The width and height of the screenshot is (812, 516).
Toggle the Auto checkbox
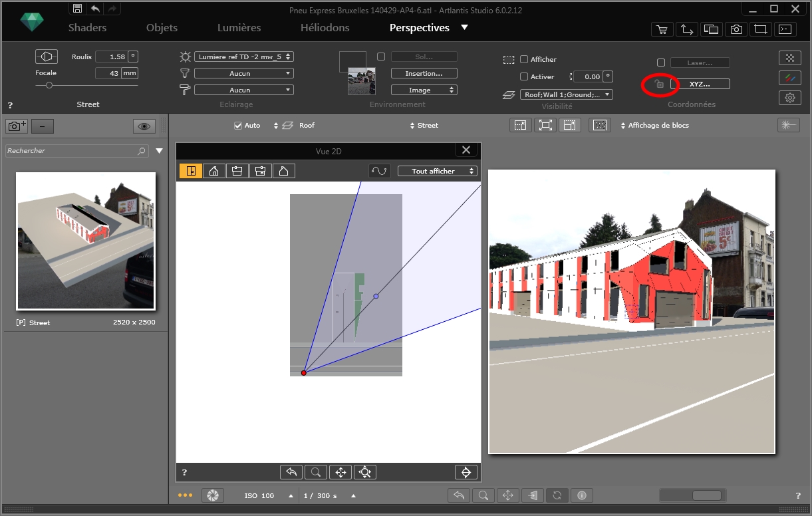pos(238,126)
